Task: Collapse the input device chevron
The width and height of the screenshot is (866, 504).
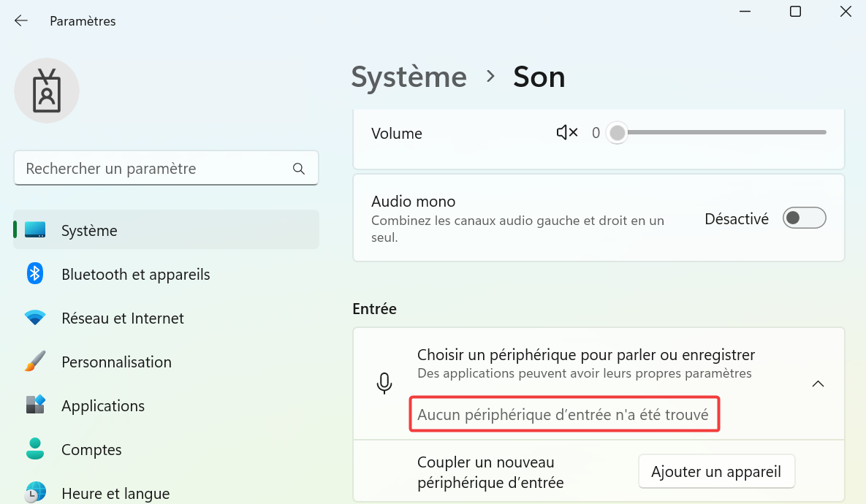Action: [818, 383]
